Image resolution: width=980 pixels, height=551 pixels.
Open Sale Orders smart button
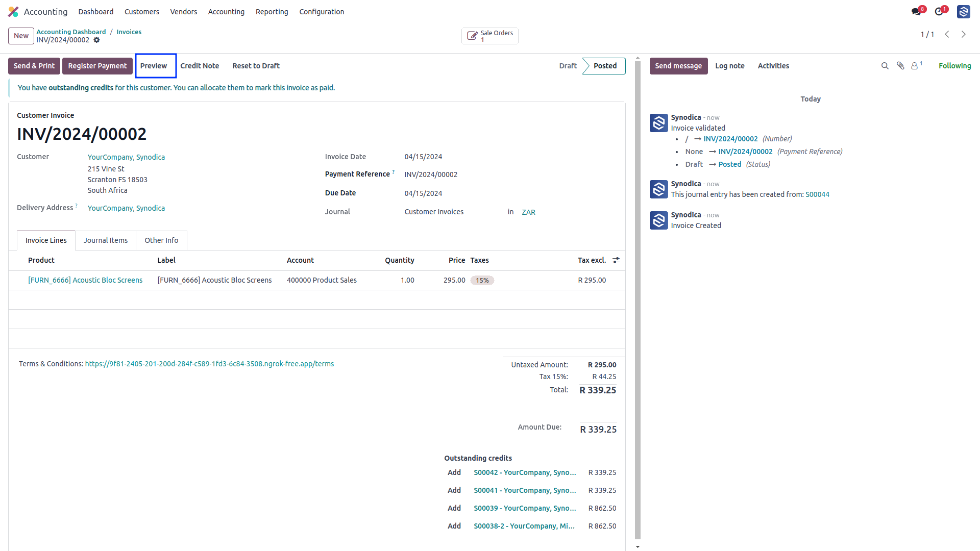490,36
